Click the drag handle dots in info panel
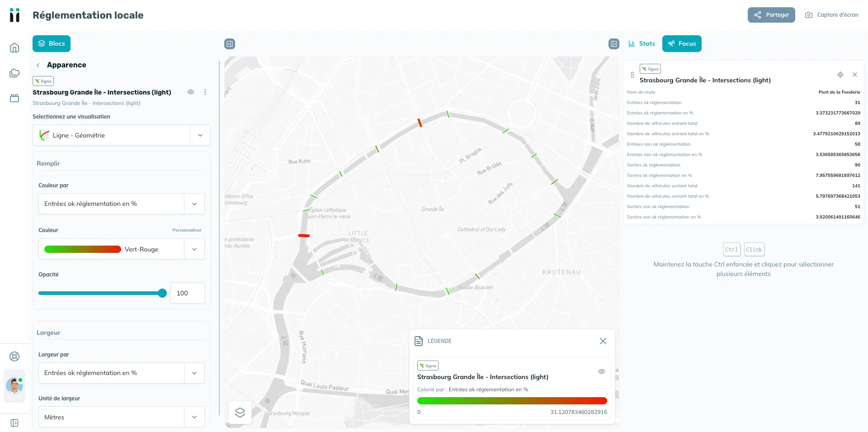The height and width of the screenshot is (432, 868). point(632,75)
